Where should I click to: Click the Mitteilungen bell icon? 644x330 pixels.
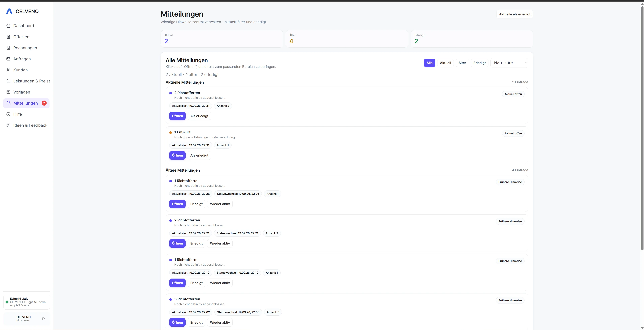pos(9,103)
